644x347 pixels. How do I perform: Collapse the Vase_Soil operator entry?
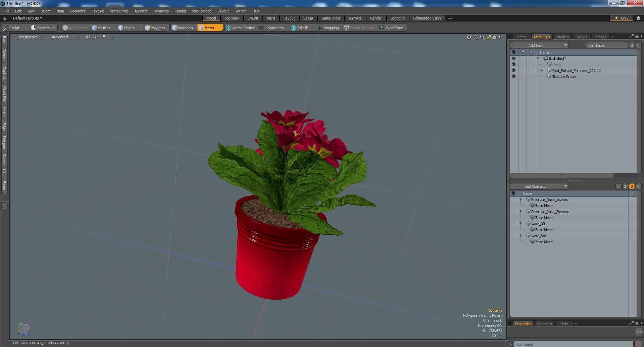pos(521,236)
